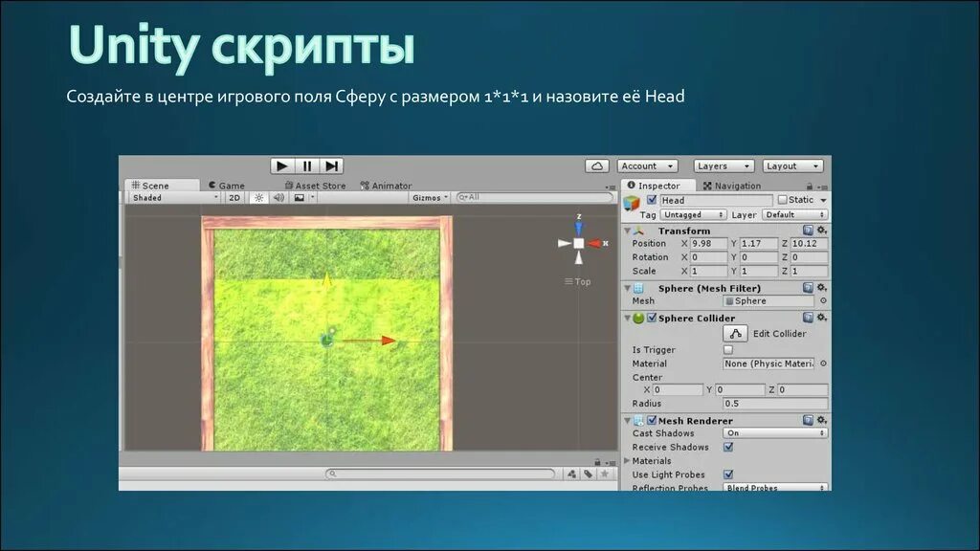Toggle scene audio speaker icon

[278, 197]
